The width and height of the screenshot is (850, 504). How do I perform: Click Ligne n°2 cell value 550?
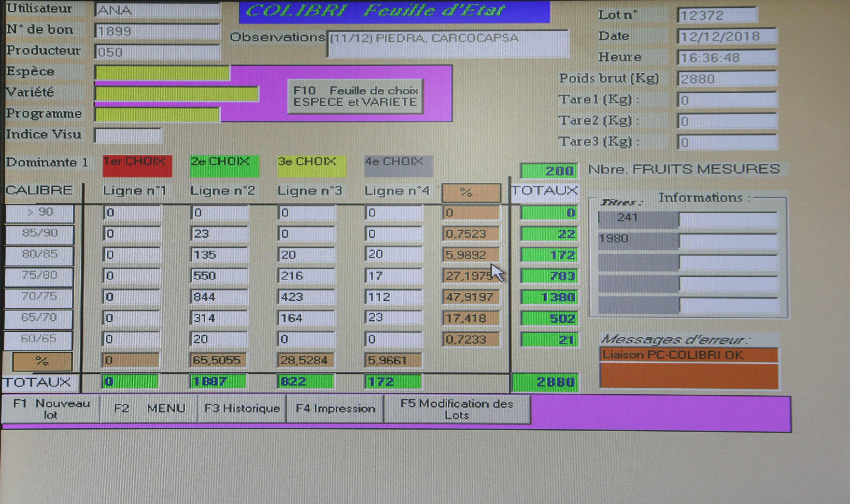pyautogui.click(x=219, y=275)
